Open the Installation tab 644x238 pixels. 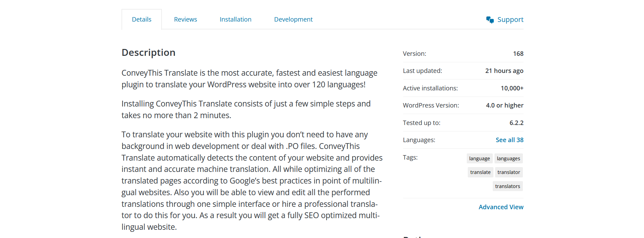tap(235, 20)
